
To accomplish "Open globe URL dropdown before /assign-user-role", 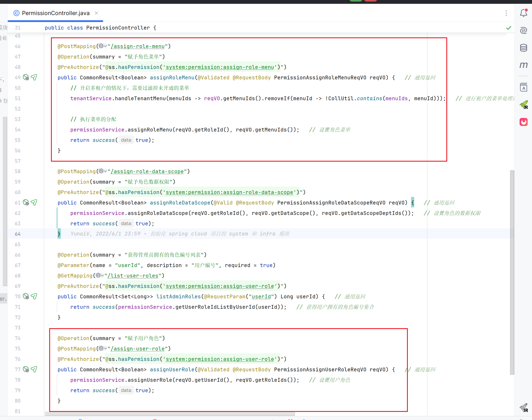I will click(x=103, y=348).
